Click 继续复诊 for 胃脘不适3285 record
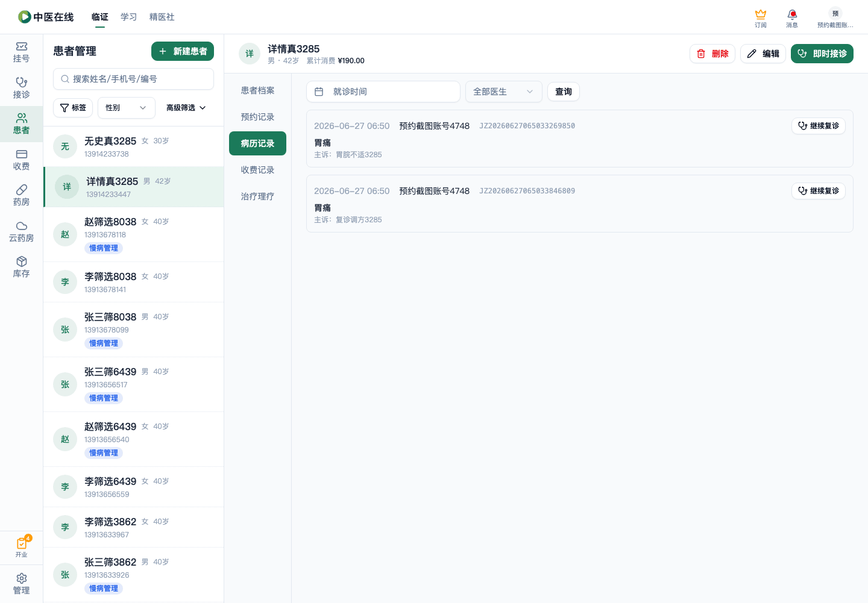 [819, 126]
